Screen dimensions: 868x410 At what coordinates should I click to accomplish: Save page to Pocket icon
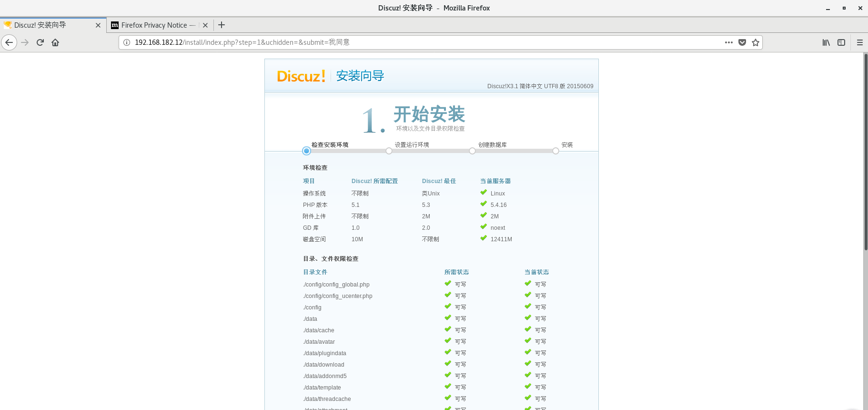[x=742, y=42]
